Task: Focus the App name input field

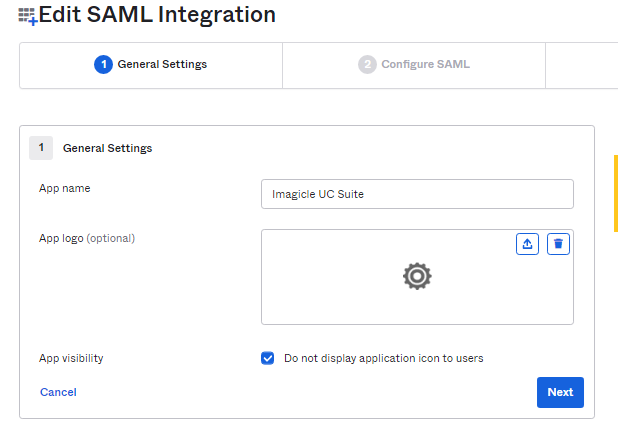Action: [x=416, y=194]
